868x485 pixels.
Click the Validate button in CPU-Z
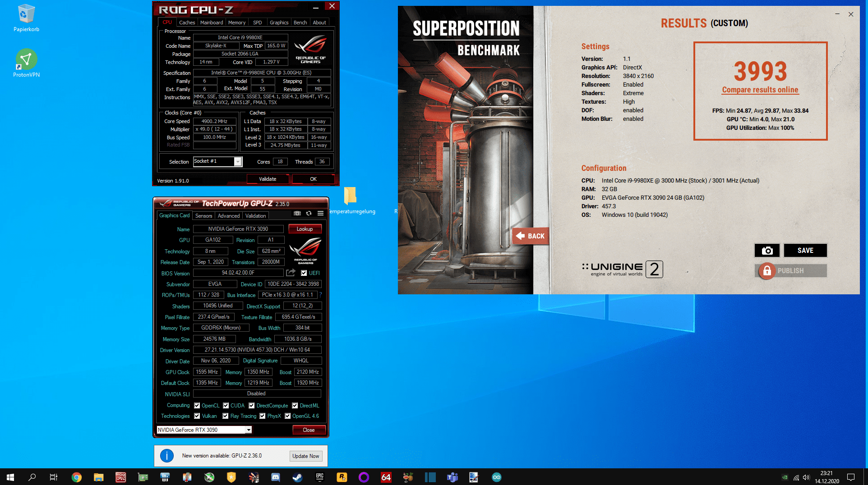tap(268, 179)
